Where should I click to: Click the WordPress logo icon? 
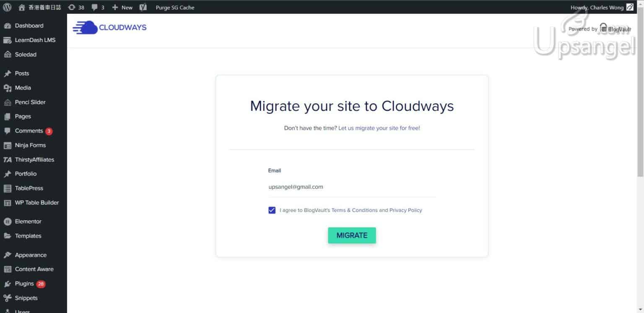pos(7,7)
